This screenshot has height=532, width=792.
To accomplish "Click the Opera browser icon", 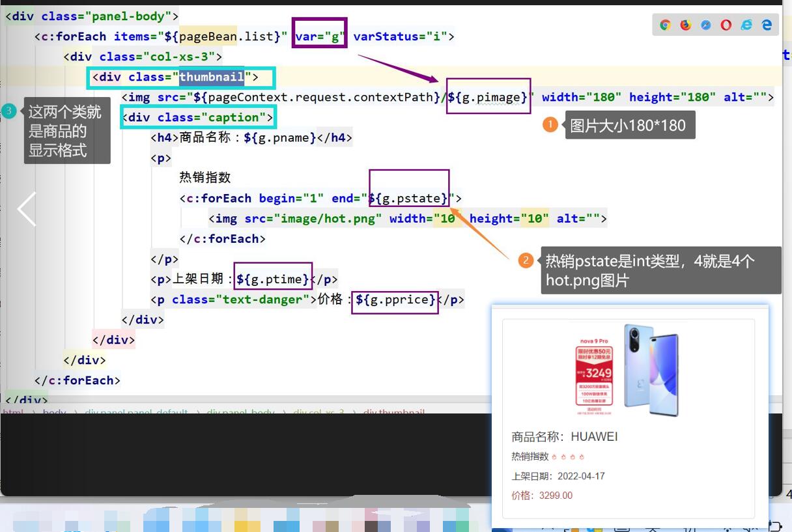I will point(725,25).
